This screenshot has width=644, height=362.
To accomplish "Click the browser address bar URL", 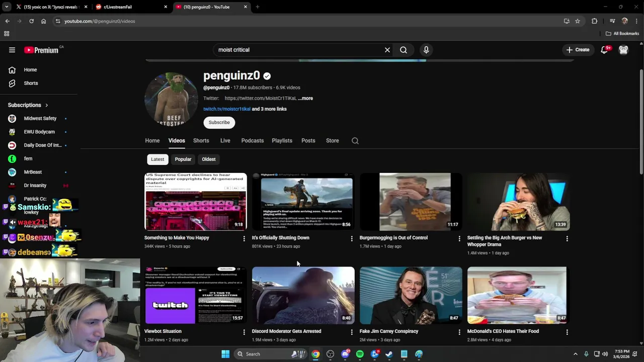I will pyautogui.click(x=100, y=21).
